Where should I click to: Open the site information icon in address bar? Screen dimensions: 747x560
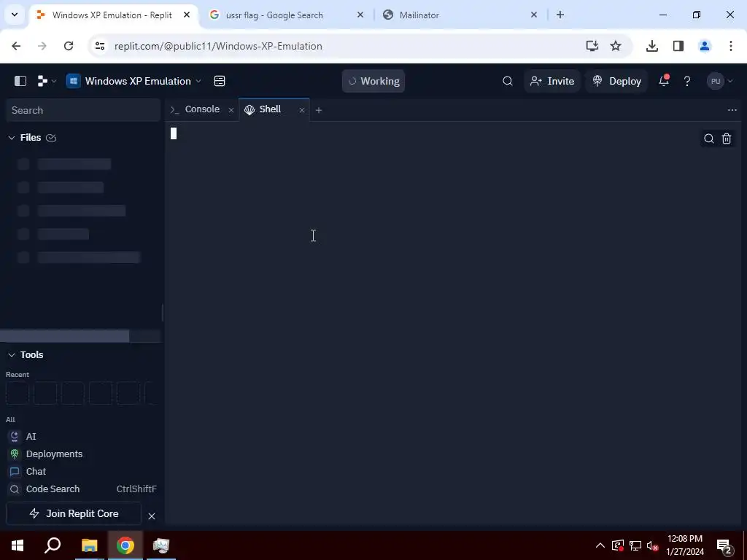99,46
